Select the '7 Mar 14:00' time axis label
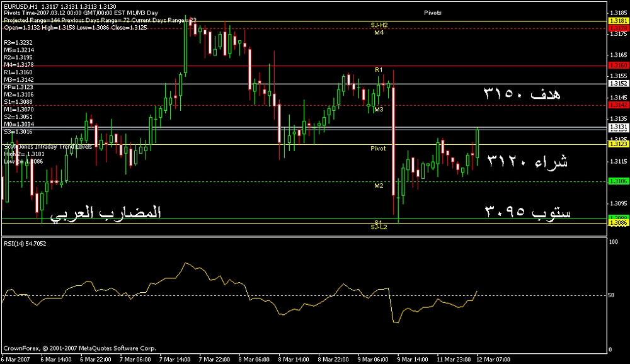Viewport: 630px width, 364px height. (x=175, y=359)
